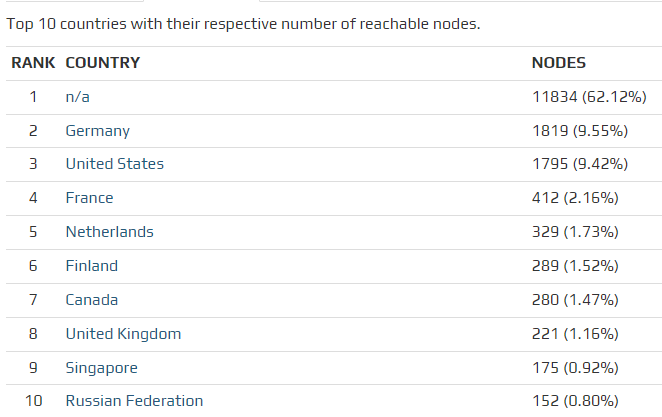
Task: Click the Top 10 countries caption text
Action: pyautogui.click(x=243, y=23)
